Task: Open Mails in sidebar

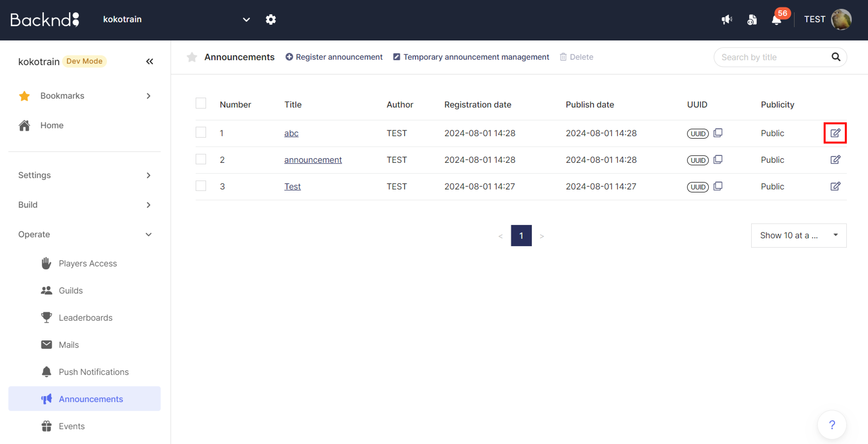Action: click(x=84, y=345)
